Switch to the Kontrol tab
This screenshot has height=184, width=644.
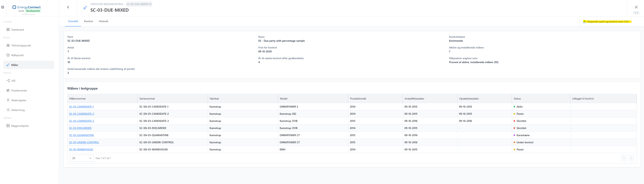pyautogui.click(x=89, y=21)
